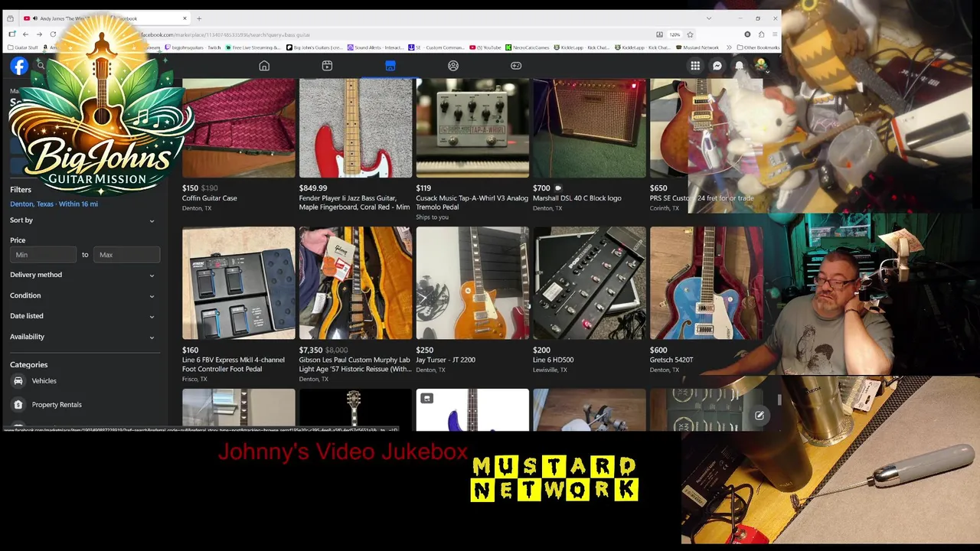Open the Vehicles category

(44, 380)
